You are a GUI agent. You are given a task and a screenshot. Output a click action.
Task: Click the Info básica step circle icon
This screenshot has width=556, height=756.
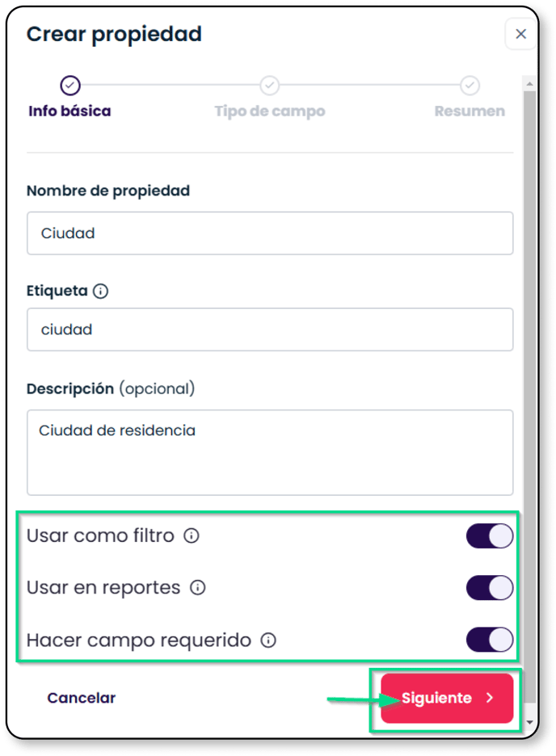tap(70, 86)
